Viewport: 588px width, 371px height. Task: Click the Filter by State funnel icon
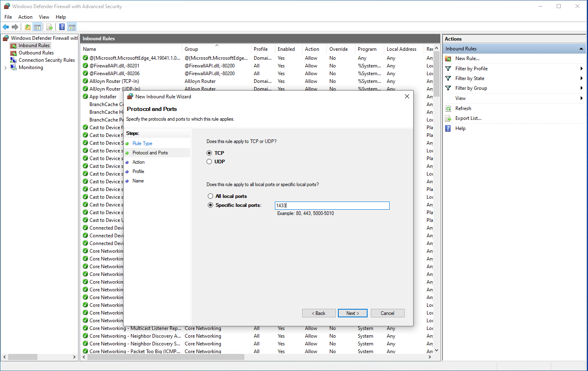(x=448, y=78)
